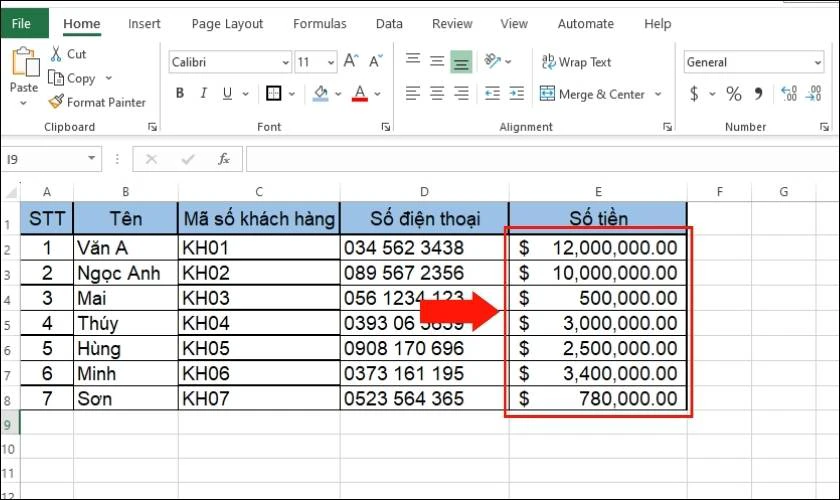840x500 pixels.
Task: Open the Calibri font name dropdown
Action: click(286, 63)
